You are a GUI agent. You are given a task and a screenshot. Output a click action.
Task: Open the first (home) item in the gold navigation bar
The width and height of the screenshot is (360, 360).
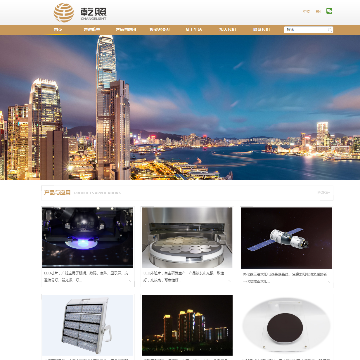tap(58, 30)
